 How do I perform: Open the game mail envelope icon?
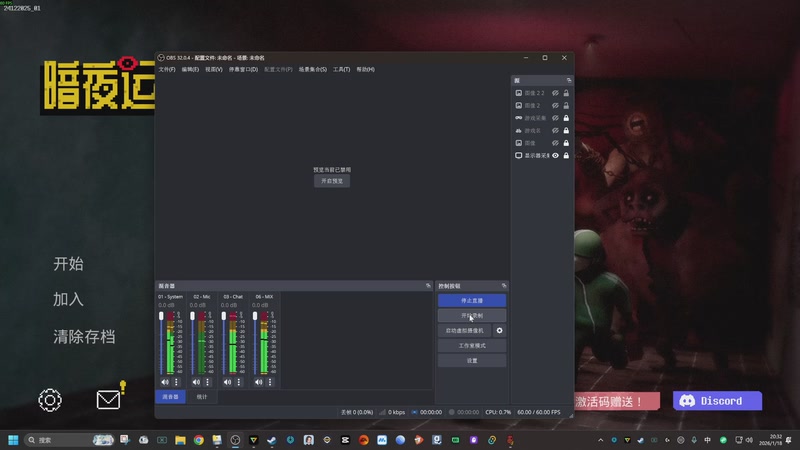109,399
